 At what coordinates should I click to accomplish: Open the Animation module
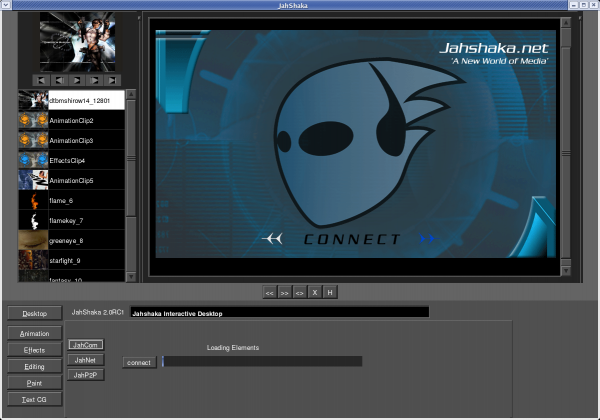(x=34, y=333)
